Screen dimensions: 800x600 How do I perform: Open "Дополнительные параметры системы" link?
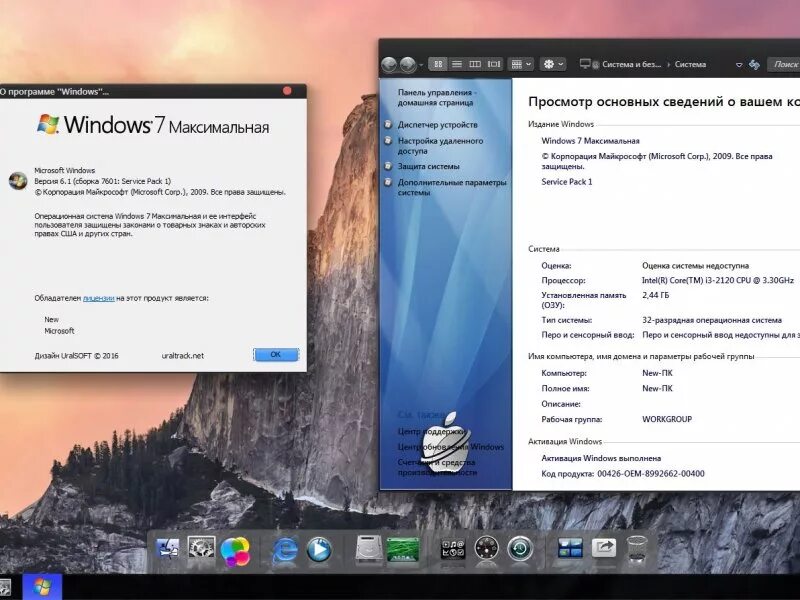pyautogui.click(x=452, y=187)
